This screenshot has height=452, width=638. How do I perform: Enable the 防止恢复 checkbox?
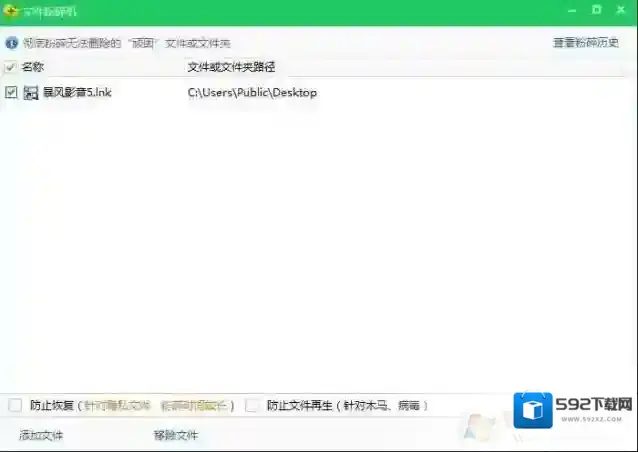15,405
